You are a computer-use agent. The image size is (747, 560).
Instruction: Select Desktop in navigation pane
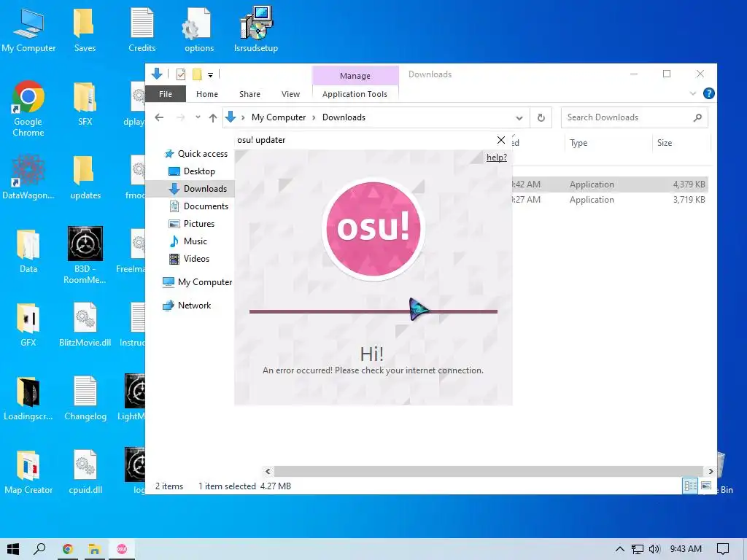click(x=192, y=171)
